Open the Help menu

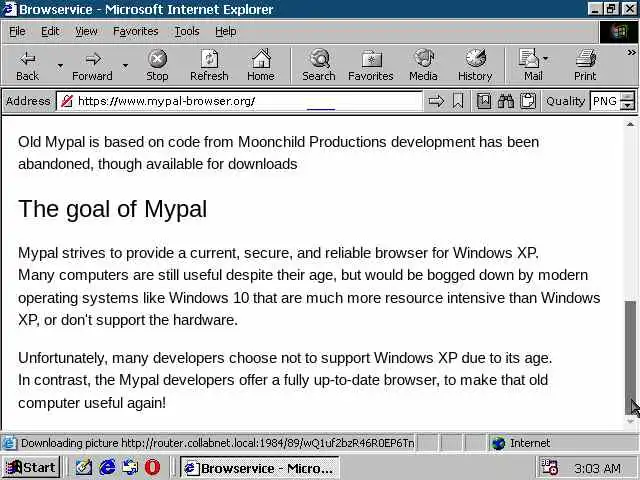226,31
